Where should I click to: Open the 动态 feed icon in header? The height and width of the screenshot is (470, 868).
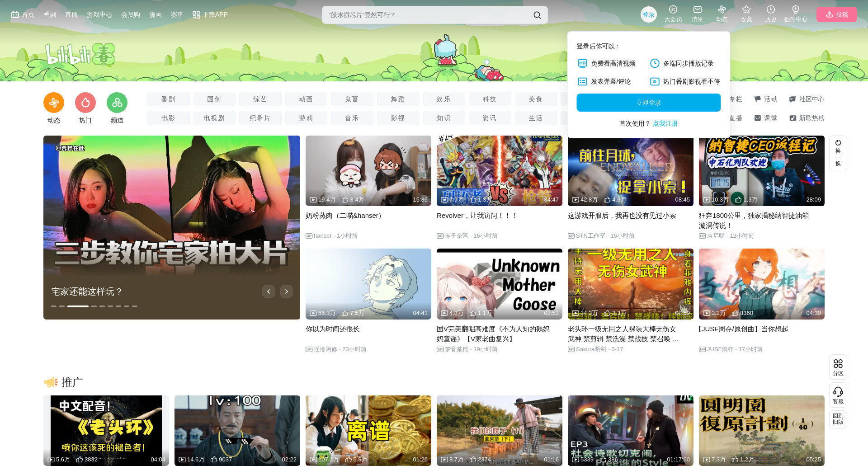[x=722, y=9]
